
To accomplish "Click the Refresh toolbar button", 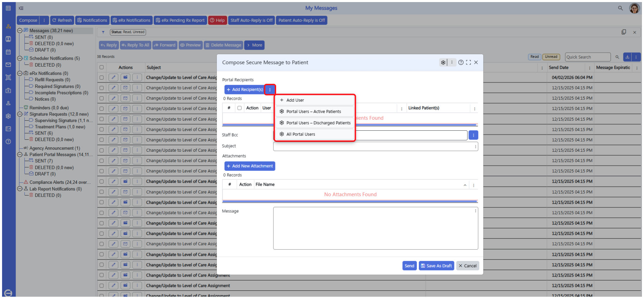I will pos(62,20).
